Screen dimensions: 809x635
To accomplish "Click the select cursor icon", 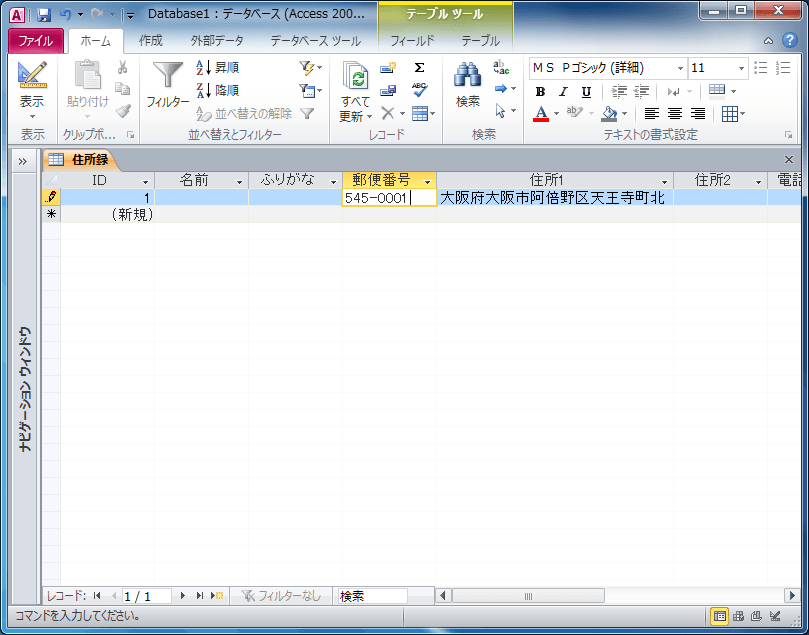I will click(500, 110).
